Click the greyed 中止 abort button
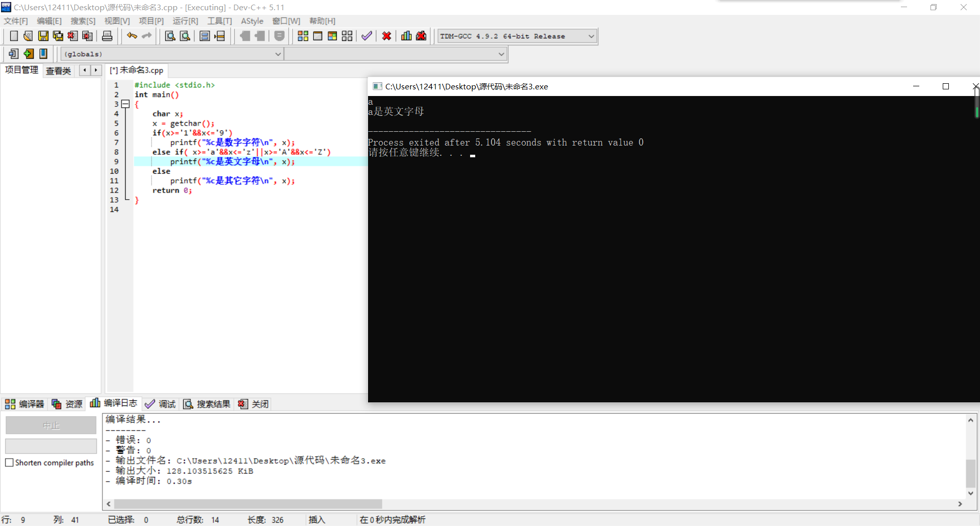Viewport: 980px width, 526px height. [51, 425]
